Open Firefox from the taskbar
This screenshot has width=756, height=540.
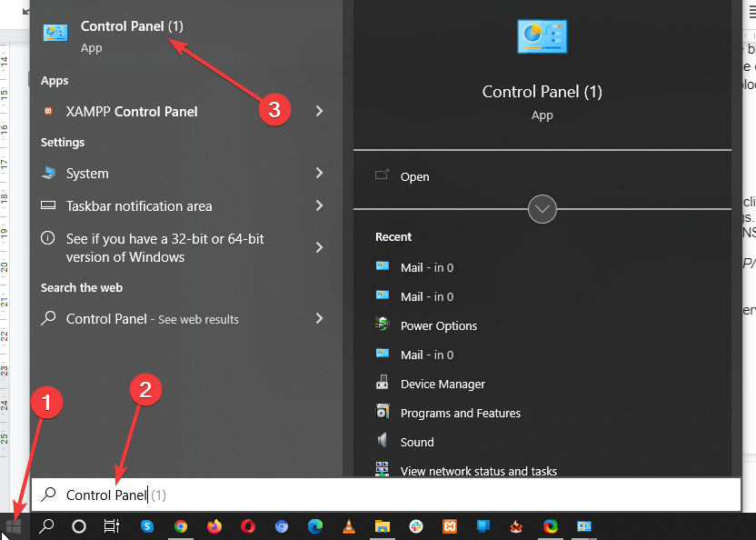214,526
